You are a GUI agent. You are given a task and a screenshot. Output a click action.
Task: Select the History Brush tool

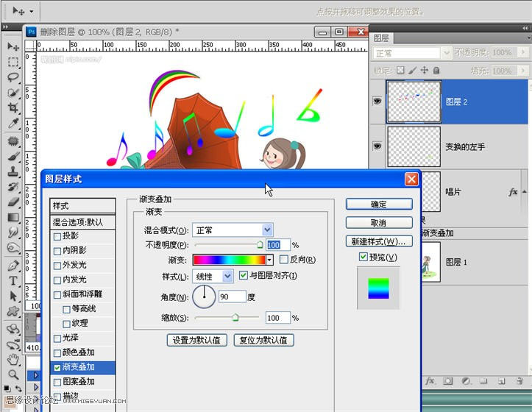pyautogui.click(x=13, y=187)
